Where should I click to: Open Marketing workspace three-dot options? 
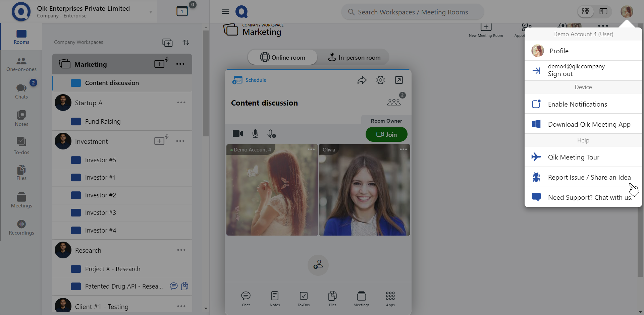point(180,64)
